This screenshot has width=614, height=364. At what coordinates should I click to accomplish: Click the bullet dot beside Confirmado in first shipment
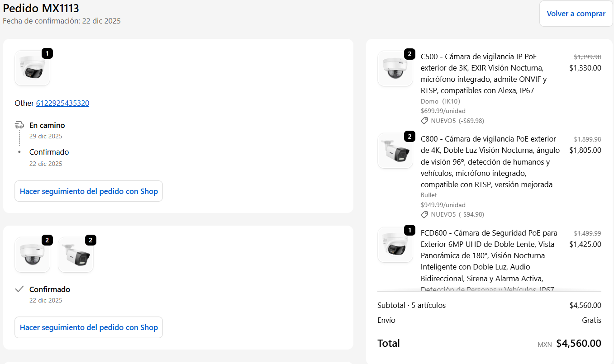coord(19,152)
